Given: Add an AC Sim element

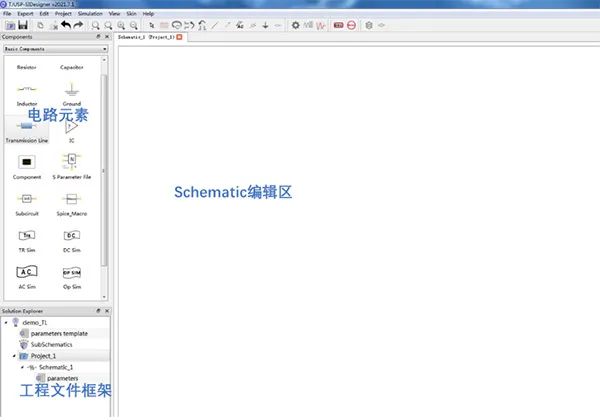Looking at the screenshot, I should point(27,272).
